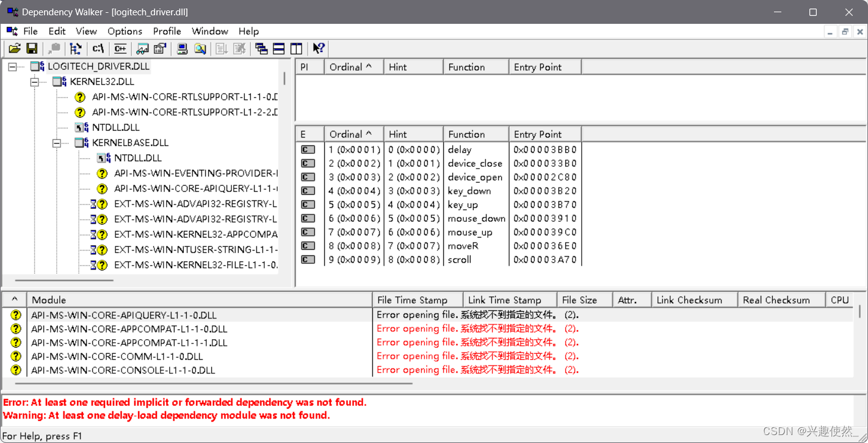Open the Options menu
The width and height of the screenshot is (868, 443).
click(125, 31)
